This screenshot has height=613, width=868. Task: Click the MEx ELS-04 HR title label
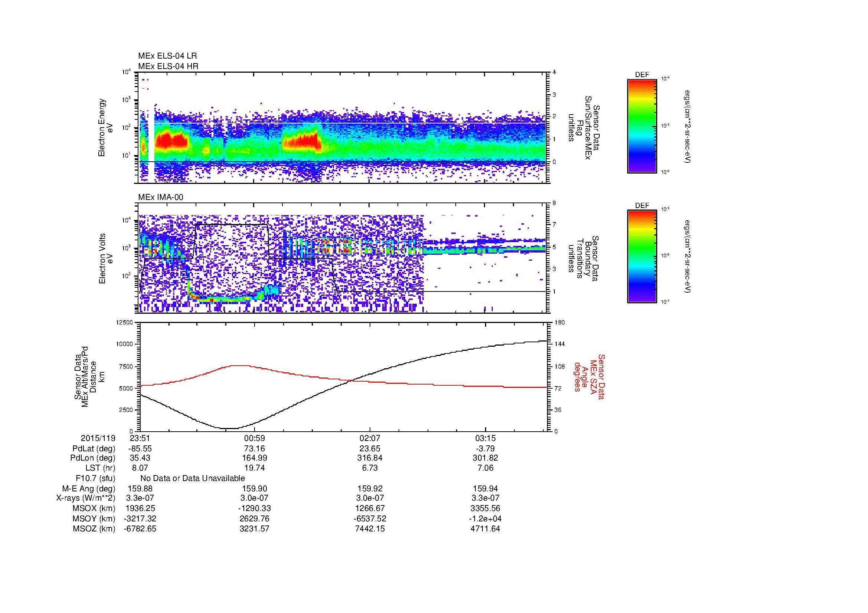click(168, 66)
